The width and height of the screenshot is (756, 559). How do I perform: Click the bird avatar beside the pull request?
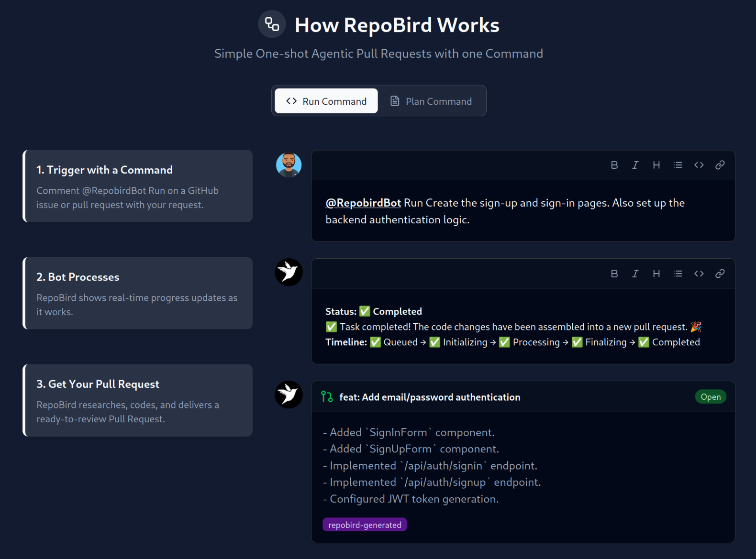tap(289, 395)
